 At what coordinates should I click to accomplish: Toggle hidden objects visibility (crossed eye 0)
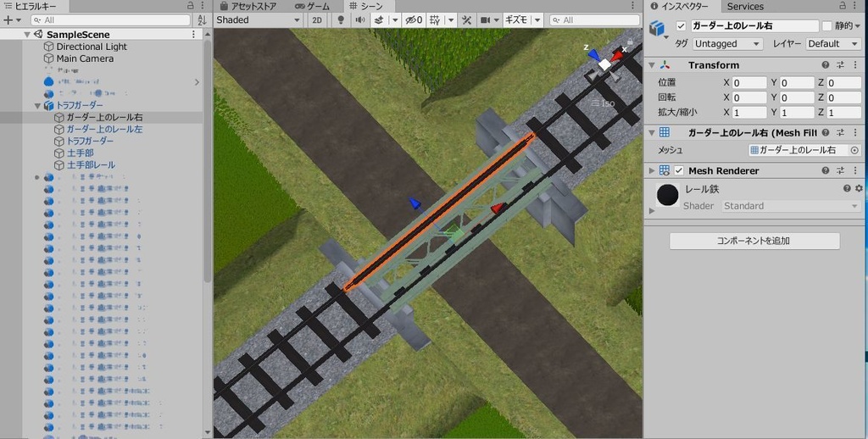click(414, 20)
